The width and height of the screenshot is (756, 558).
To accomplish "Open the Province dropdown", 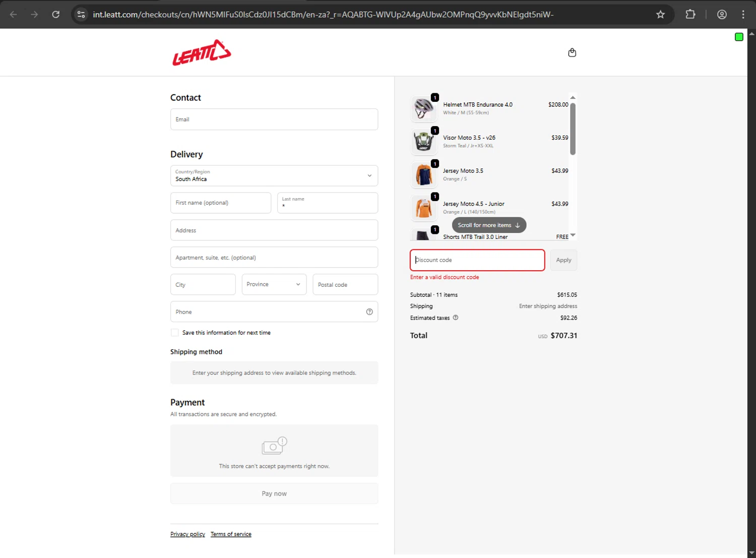I will (x=274, y=284).
